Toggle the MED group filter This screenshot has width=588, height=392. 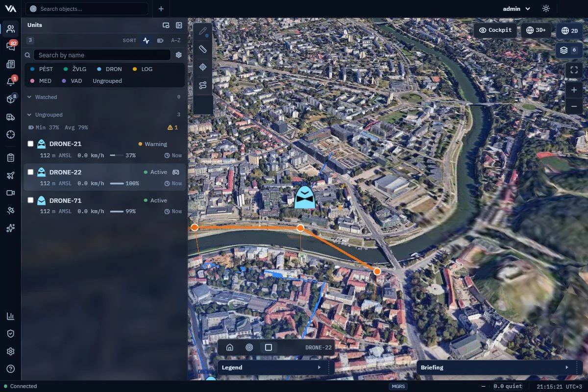(41, 81)
